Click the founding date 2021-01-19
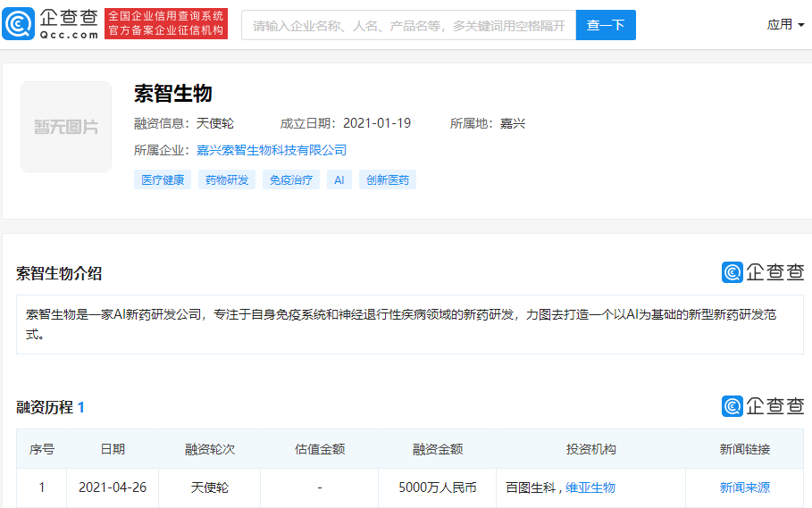The image size is (812, 508). (377, 123)
